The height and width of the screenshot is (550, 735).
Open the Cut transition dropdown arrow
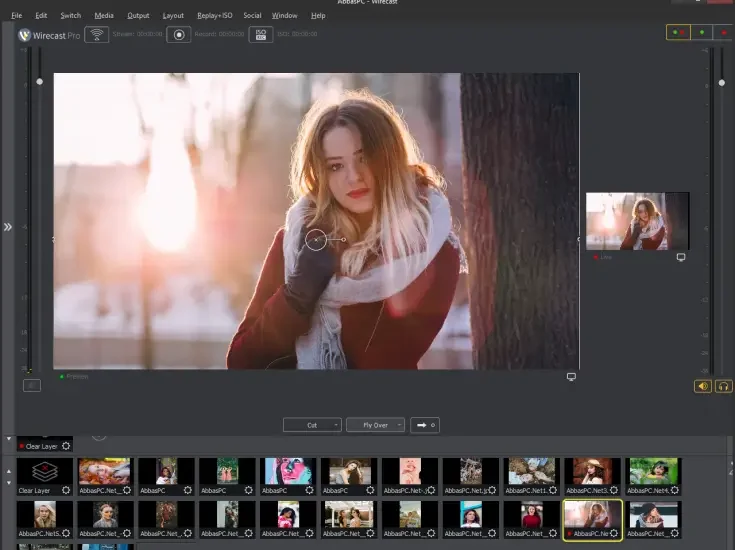336,425
